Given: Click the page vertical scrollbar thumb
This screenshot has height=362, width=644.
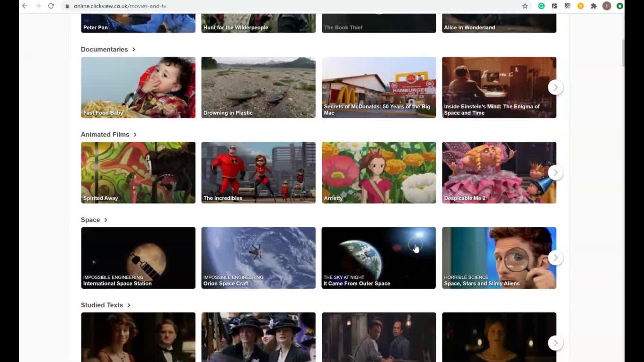Looking at the screenshot, I should coord(623,53).
